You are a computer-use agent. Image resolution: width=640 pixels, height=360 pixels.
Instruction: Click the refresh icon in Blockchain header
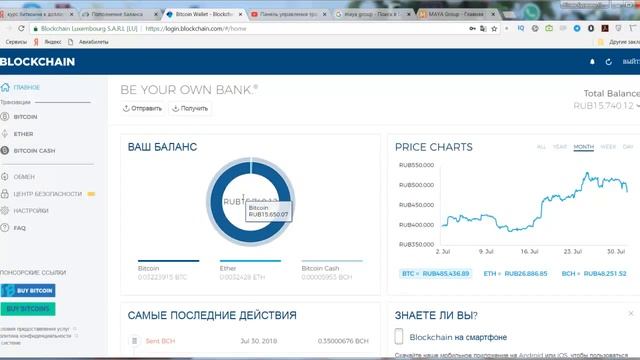608,62
